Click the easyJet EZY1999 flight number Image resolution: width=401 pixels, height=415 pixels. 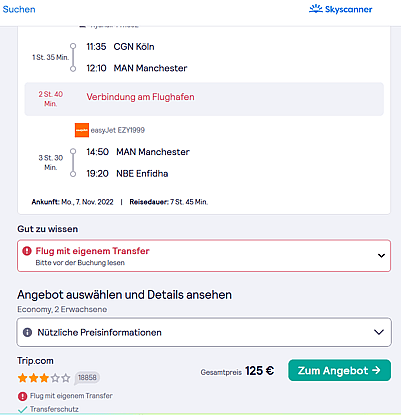point(118,130)
